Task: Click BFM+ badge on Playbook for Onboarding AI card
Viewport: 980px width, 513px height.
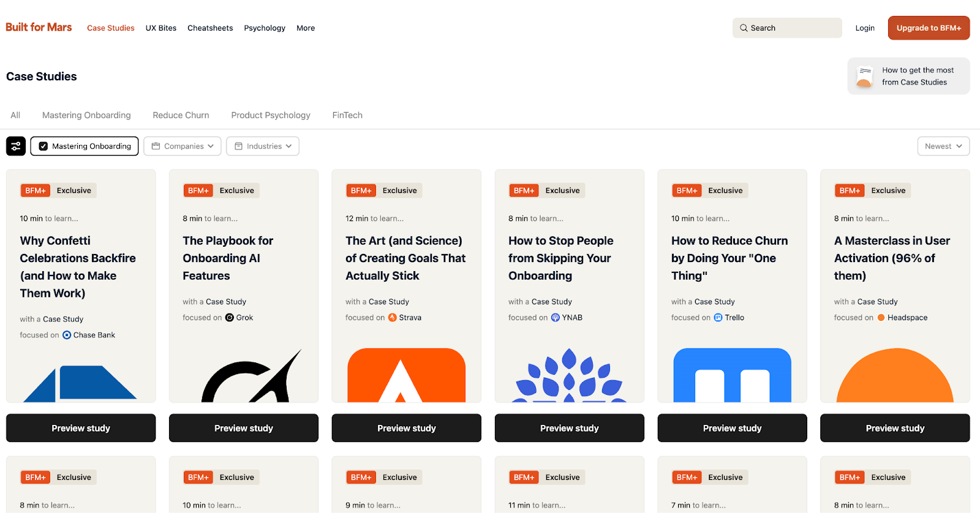Action: point(198,190)
